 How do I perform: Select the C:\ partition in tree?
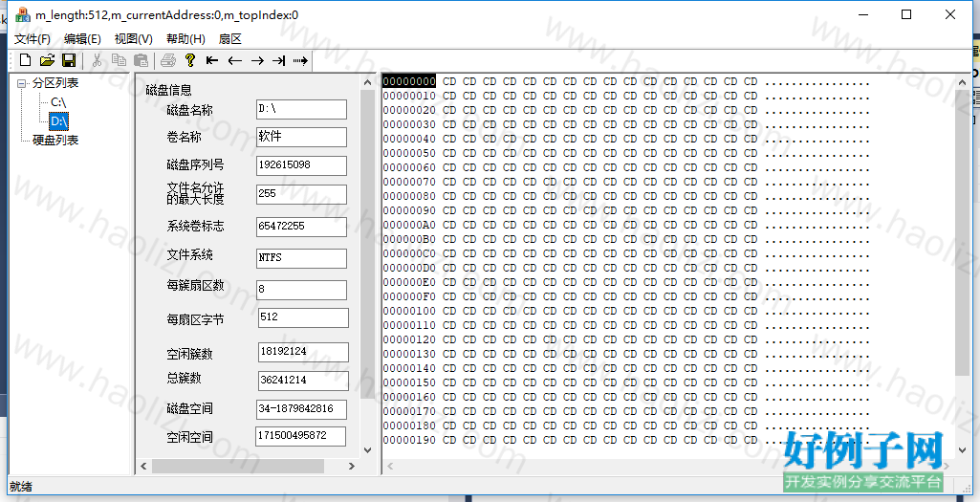point(58,102)
